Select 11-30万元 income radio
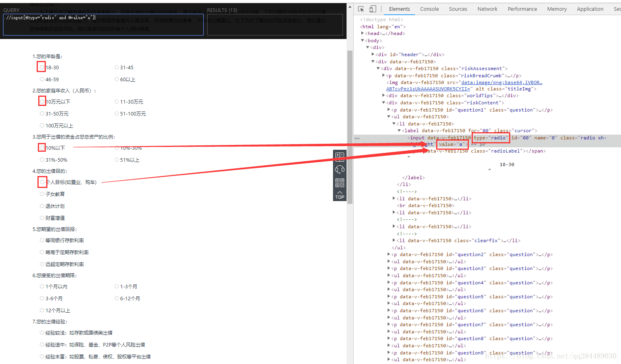The width and height of the screenshot is (621, 364). tap(117, 102)
